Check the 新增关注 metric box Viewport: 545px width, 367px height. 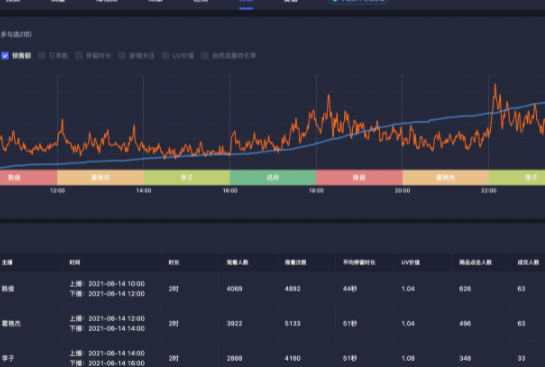tap(122, 56)
